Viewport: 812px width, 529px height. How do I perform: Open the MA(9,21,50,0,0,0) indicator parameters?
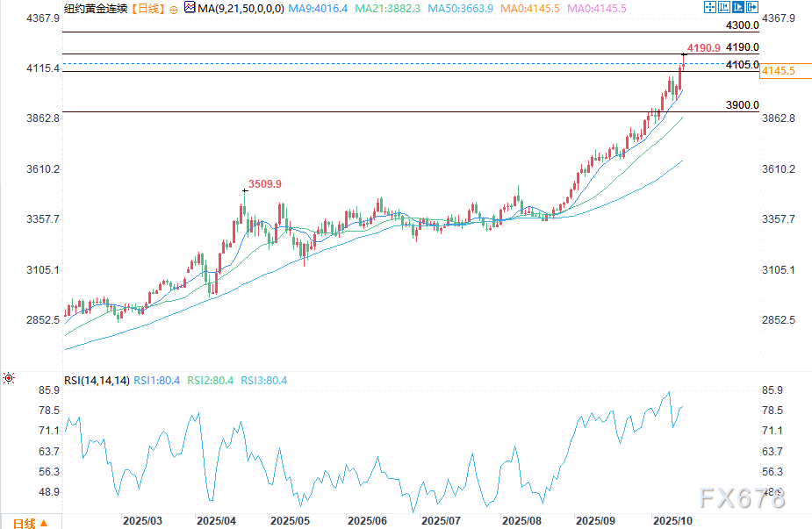tap(229, 9)
